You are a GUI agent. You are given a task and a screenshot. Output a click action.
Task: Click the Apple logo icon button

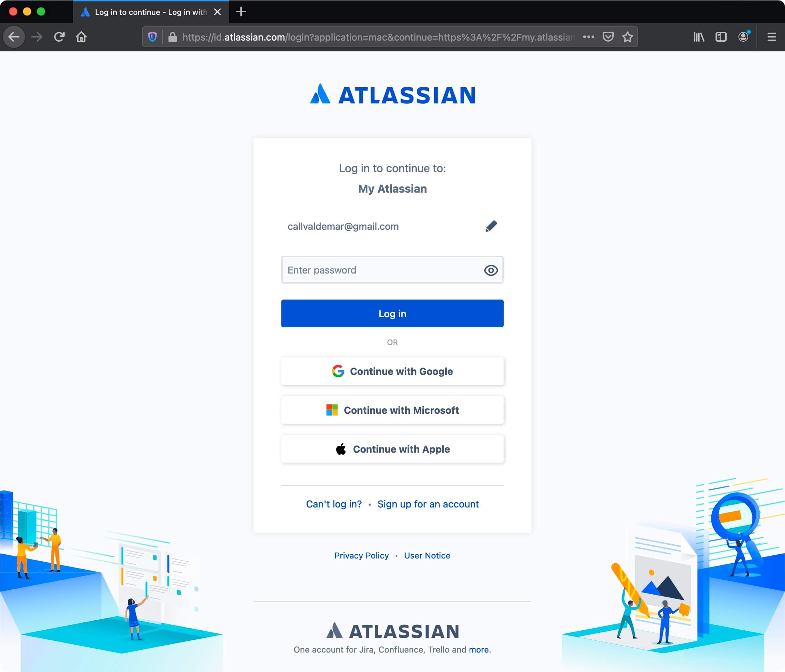pyautogui.click(x=341, y=448)
